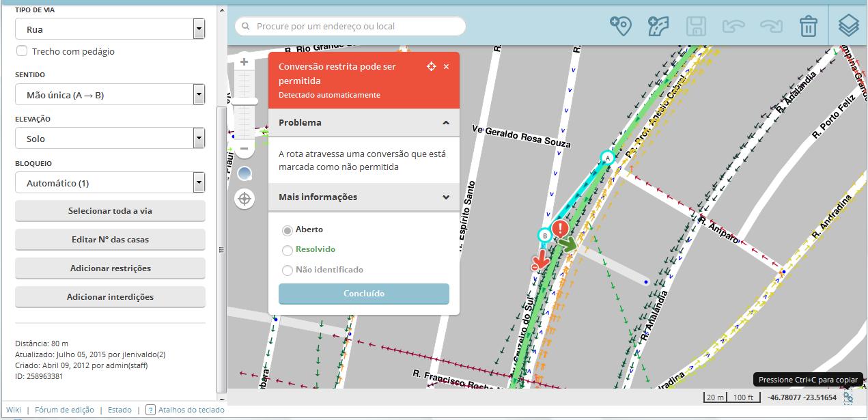The width and height of the screenshot is (868, 420).
Task: Open the Fórum de edição link
Action: pos(64,410)
